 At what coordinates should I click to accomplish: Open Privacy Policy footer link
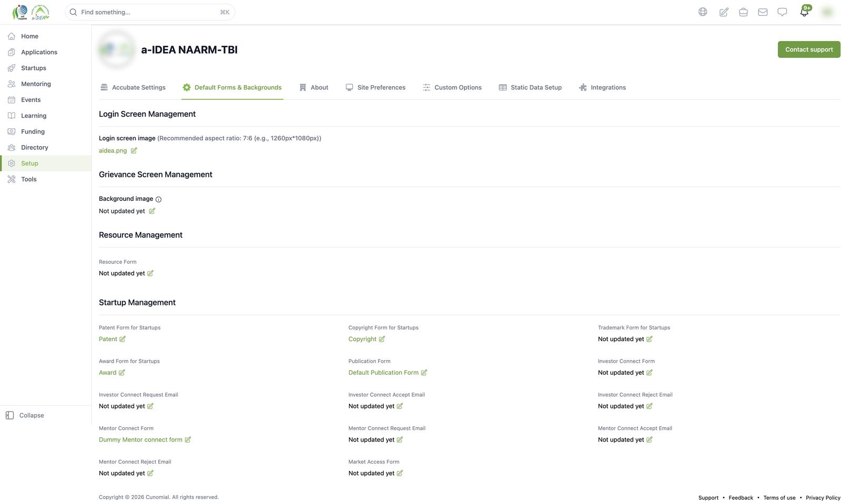pos(823,498)
